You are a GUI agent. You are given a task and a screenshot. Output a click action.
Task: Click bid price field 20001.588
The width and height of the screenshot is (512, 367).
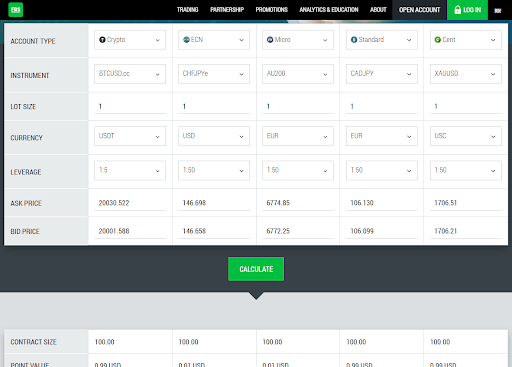point(130,231)
